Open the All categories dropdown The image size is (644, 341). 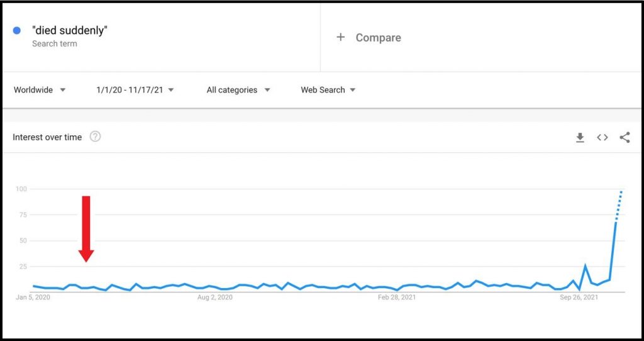[238, 90]
